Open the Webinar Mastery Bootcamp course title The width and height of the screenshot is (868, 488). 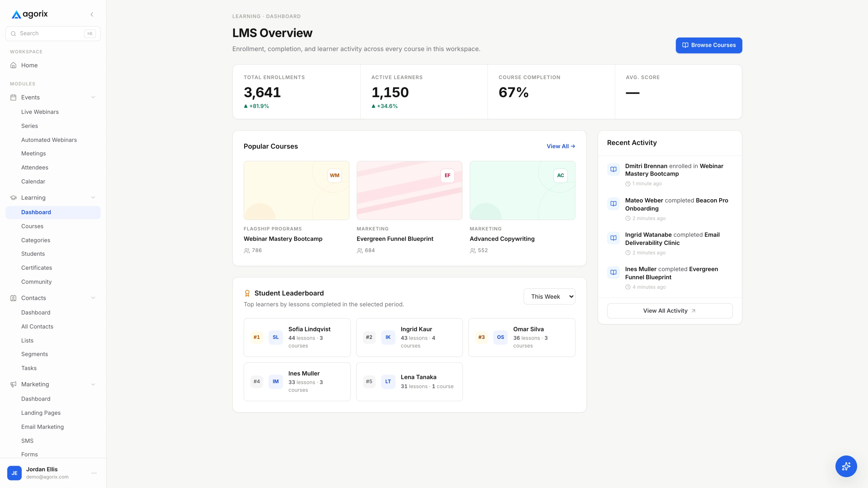(283, 239)
